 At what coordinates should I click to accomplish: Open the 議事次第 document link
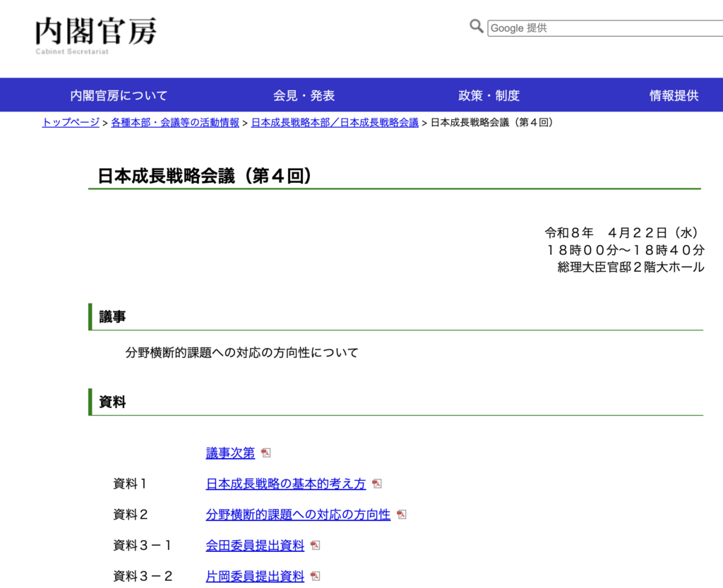click(230, 453)
